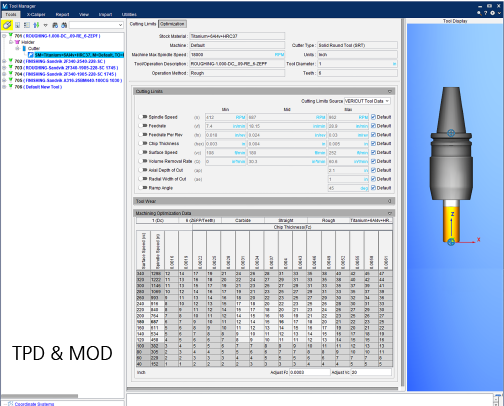Click the list view icon in the toolbar
The height and width of the screenshot is (406, 504).
point(27,25)
